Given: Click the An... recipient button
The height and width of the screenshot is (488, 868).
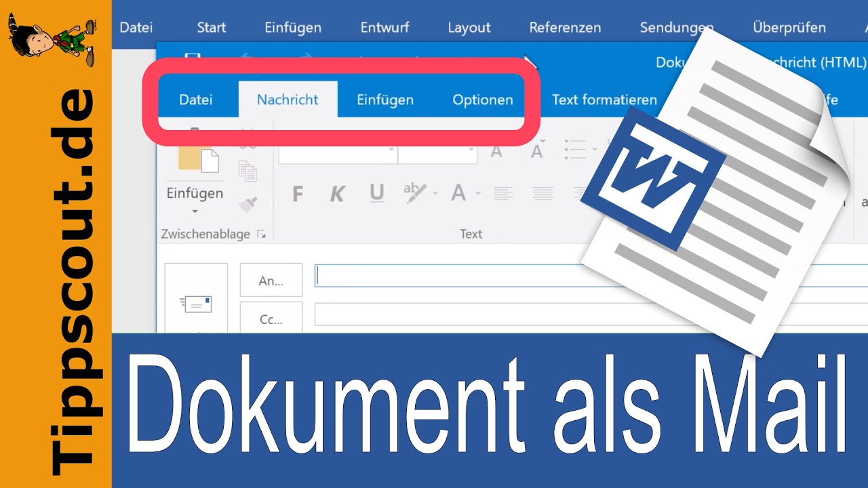Looking at the screenshot, I should (x=271, y=281).
